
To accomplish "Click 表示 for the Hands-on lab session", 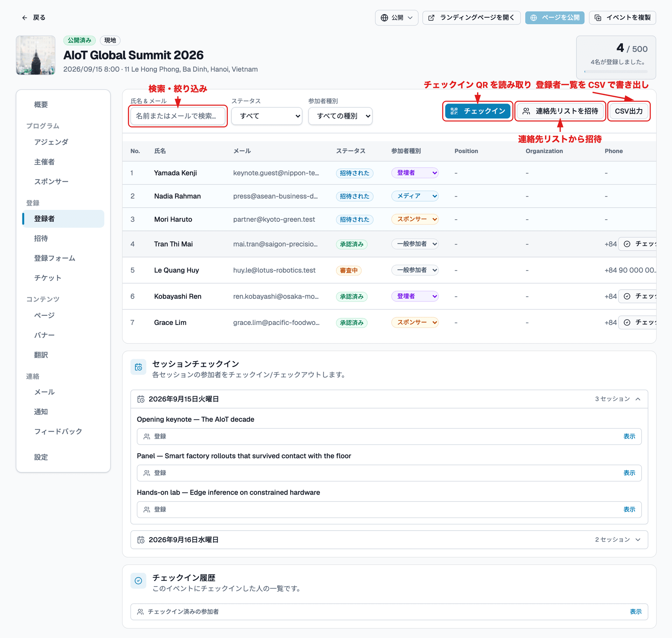I will point(629,510).
